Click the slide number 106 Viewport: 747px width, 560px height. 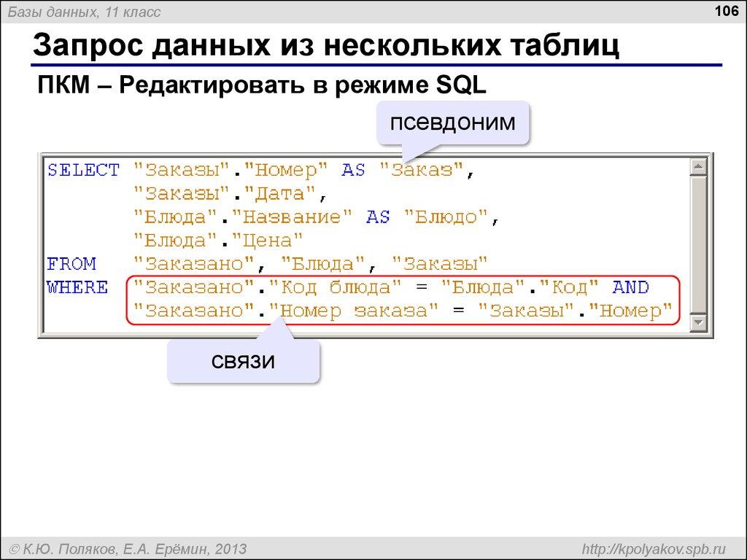click(x=728, y=12)
